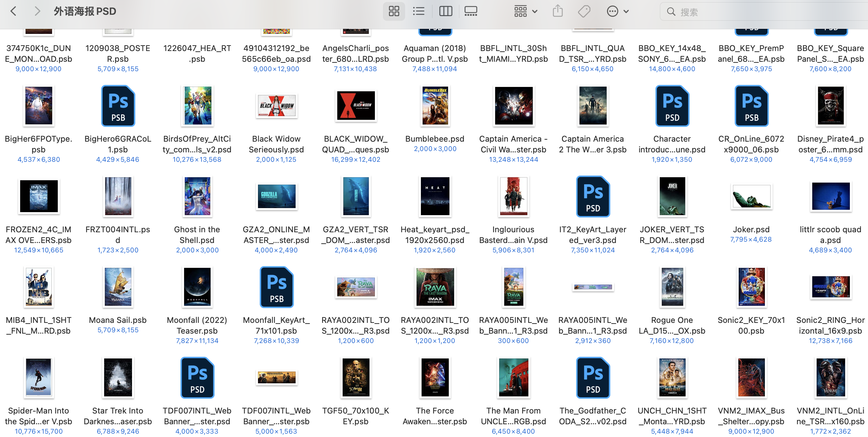Open the more actions ellipsis menu
The image size is (868, 437).
pyautogui.click(x=612, y=11)
